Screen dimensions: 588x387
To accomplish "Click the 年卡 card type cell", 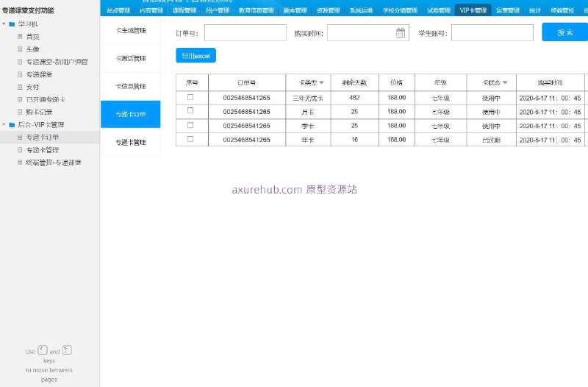I will click(308, 140).
